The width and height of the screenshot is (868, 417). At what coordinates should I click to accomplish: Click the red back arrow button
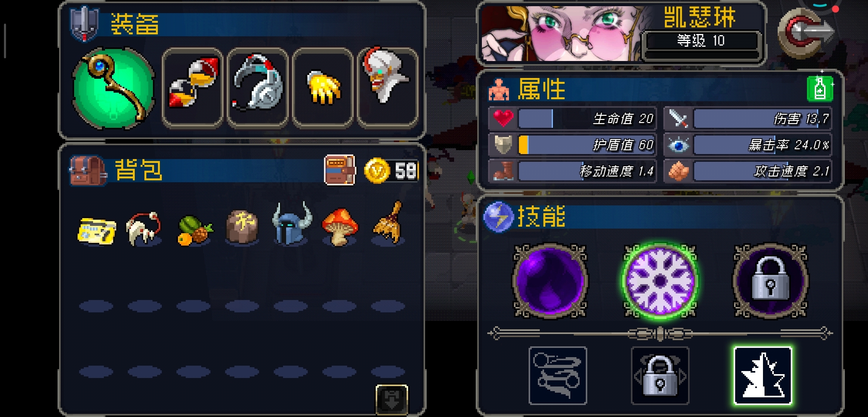point(806,32)
